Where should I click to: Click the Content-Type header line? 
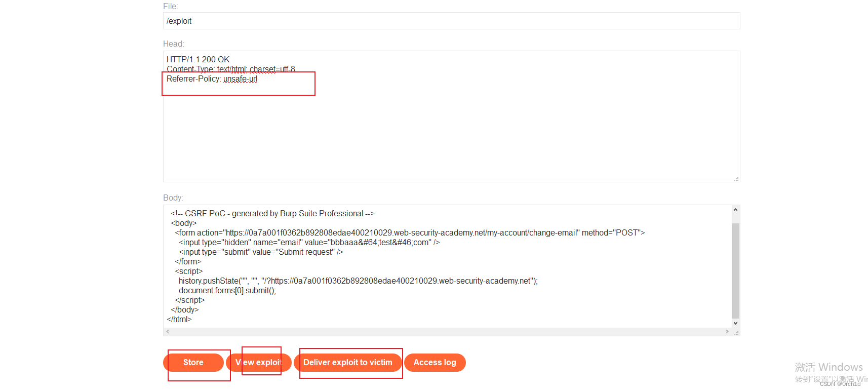(x=231, y=69)
